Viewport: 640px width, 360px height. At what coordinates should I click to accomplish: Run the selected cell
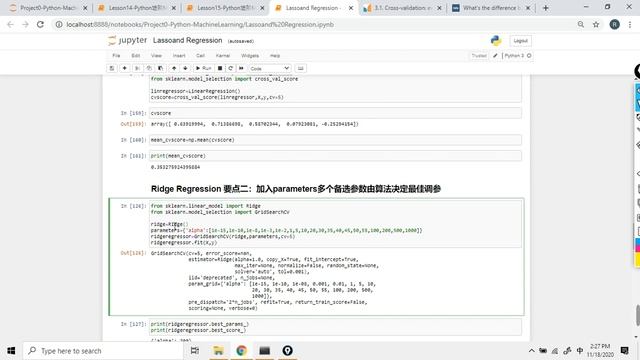coord(203,68)
